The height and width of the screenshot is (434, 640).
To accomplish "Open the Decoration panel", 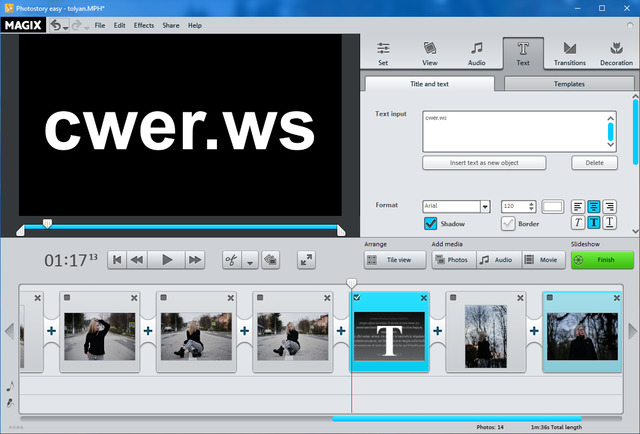I will 616,52.
